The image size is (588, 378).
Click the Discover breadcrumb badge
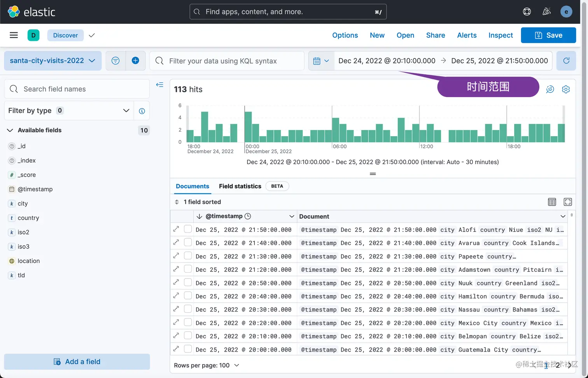tap(65, 35)
